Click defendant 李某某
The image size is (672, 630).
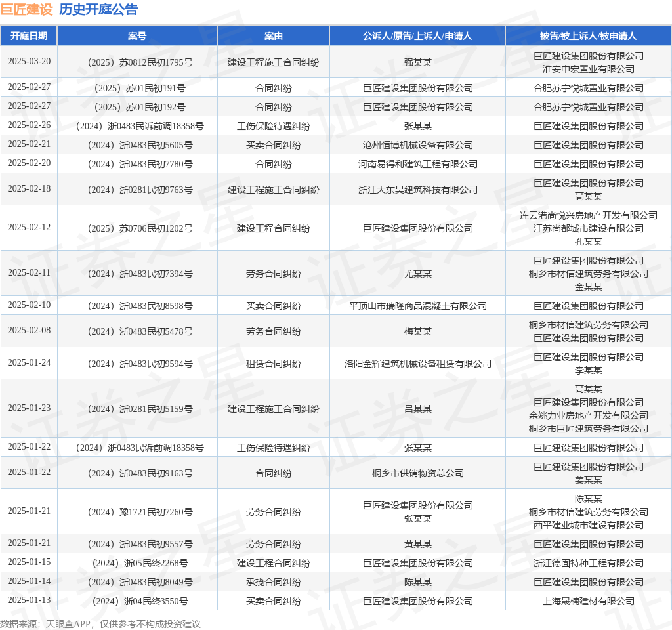click(x=589, y=370)
